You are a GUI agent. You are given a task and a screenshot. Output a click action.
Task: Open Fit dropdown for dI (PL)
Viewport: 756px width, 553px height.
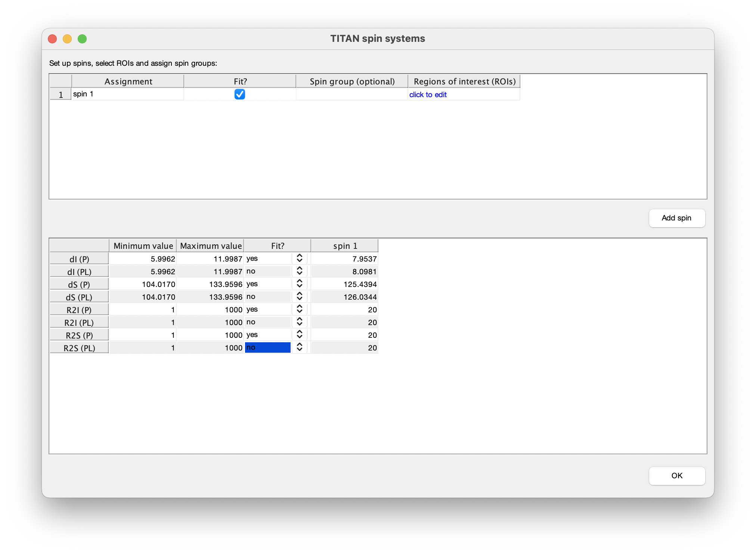(x=300, y=271)
